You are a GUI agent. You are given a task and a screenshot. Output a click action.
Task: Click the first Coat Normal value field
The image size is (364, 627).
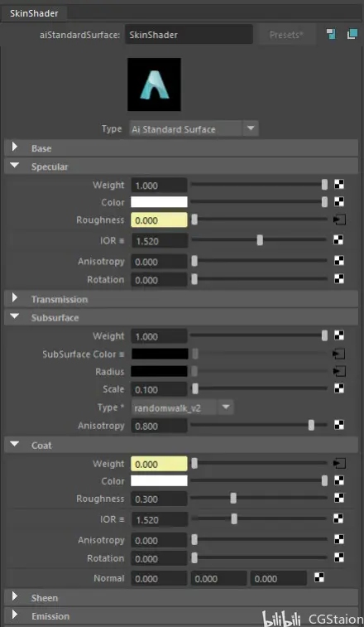[159, 579]
